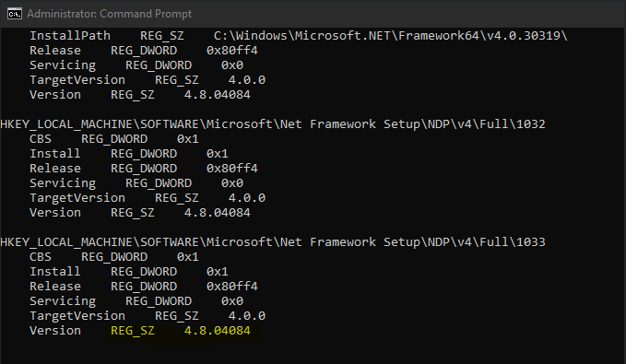Click the first Release 0x80ff4 value at top
This screenshot has width=626, height=364.
[x=232, y=51]
